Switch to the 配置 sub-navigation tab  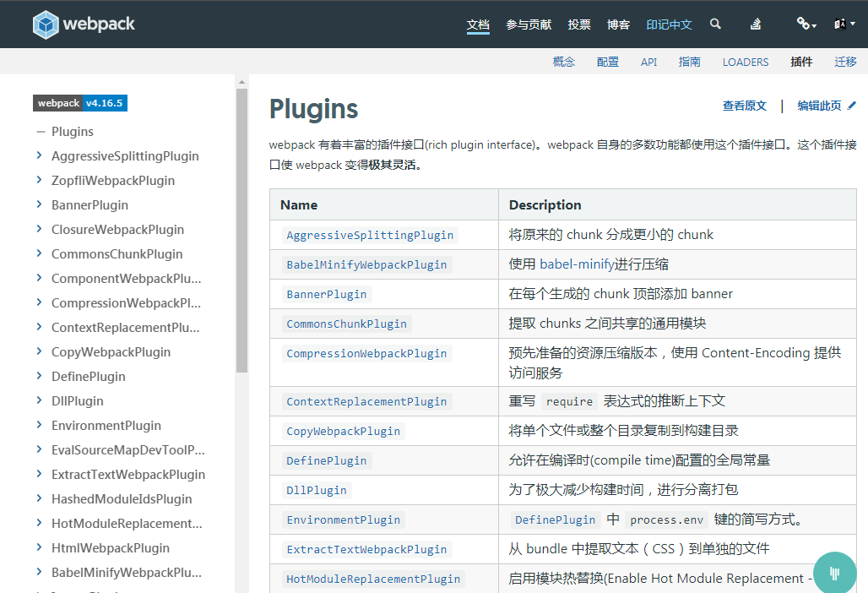pyautogui.click(x=607, y=62)
